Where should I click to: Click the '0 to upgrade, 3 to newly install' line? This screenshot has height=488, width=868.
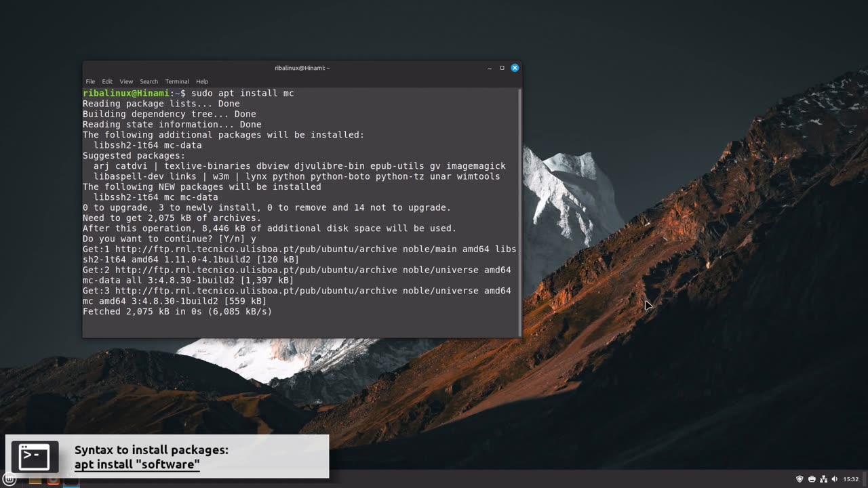267,207
